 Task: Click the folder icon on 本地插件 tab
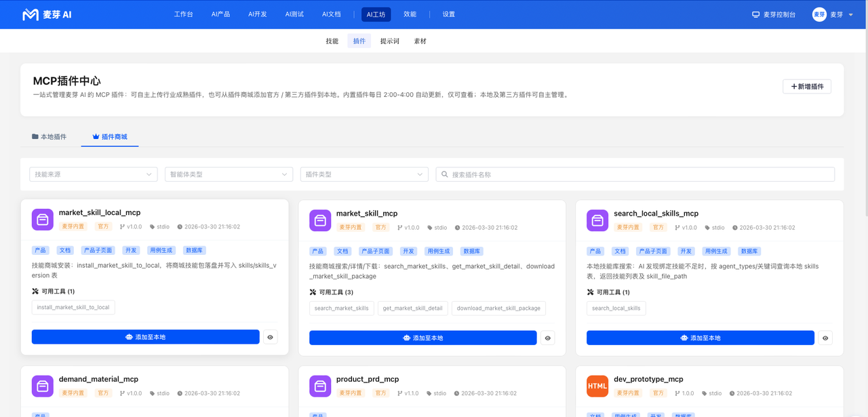(x=35, y=136)
